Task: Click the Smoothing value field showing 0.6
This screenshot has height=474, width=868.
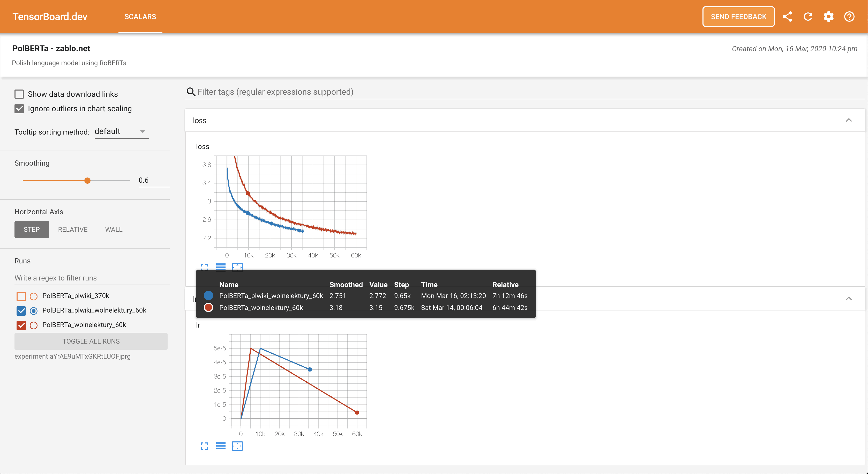Action: pyautogui.click(x=154, y=180)
